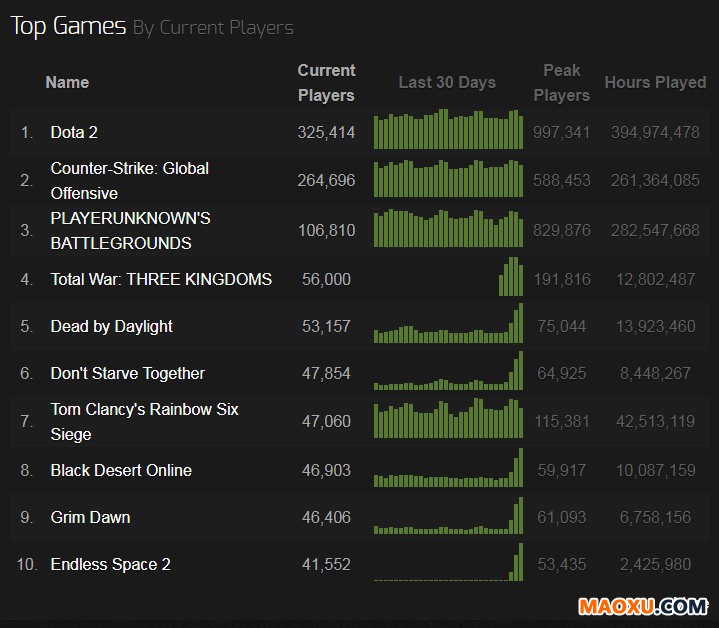This screenshot has height=628, width=719.
Task: Select peak players value 53,435
Action: 561,564
